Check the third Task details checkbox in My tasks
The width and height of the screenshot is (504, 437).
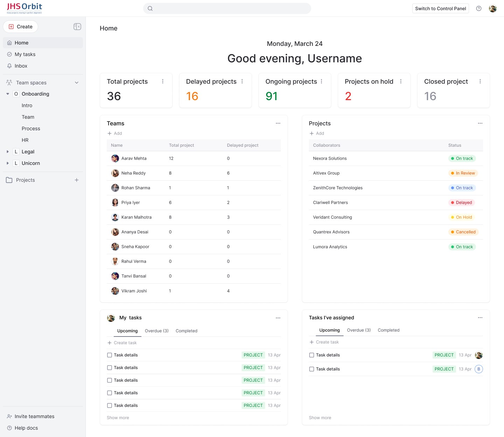pos(110,380)
